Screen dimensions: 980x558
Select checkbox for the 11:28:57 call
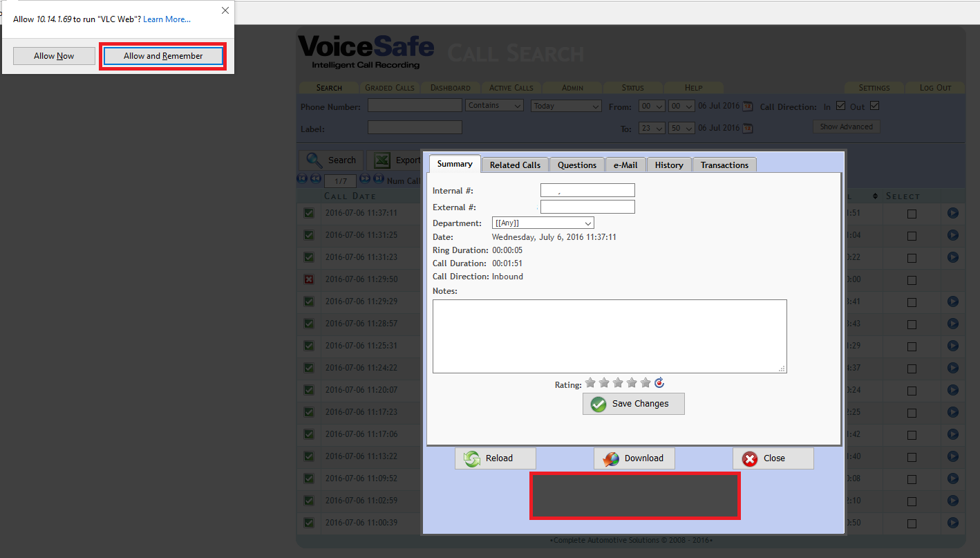tap(912, 324)
